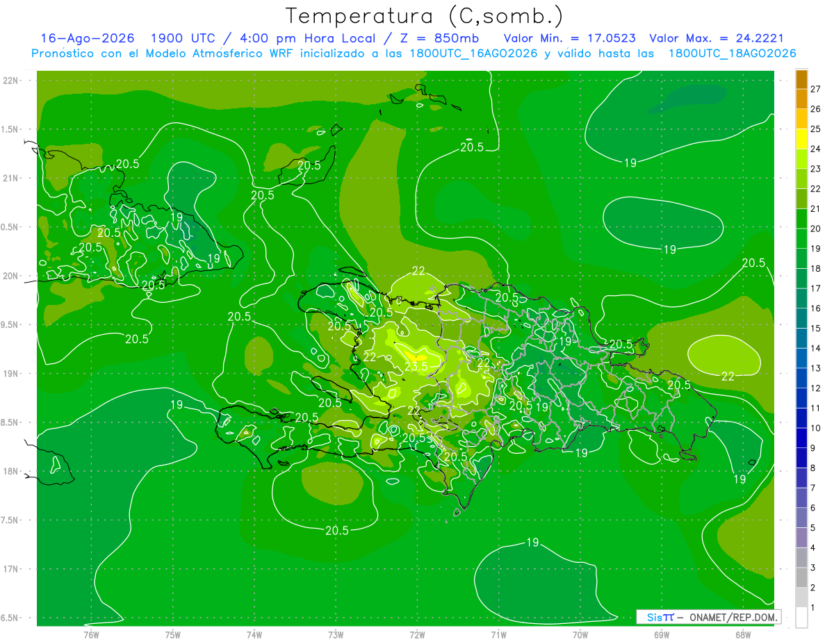This screenshot has height=644, width=834.
Task: Click the "19N" latitude axis label
Action: (10, 374)
